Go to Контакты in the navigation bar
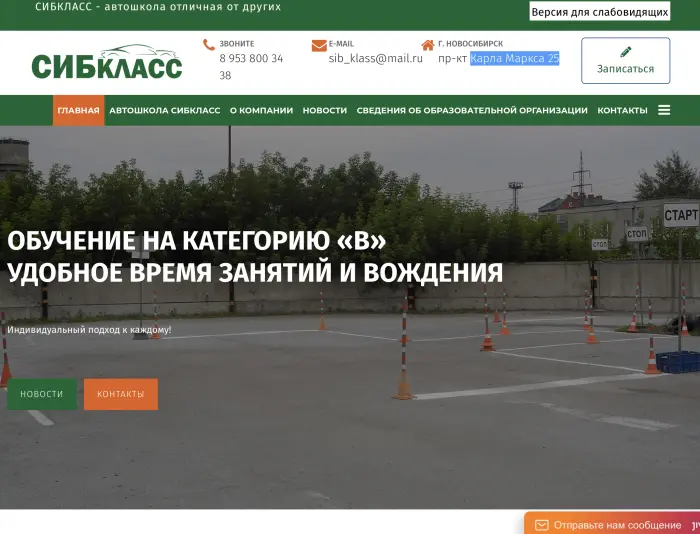This screenshot has height=534, width=700. coord(622,111)
